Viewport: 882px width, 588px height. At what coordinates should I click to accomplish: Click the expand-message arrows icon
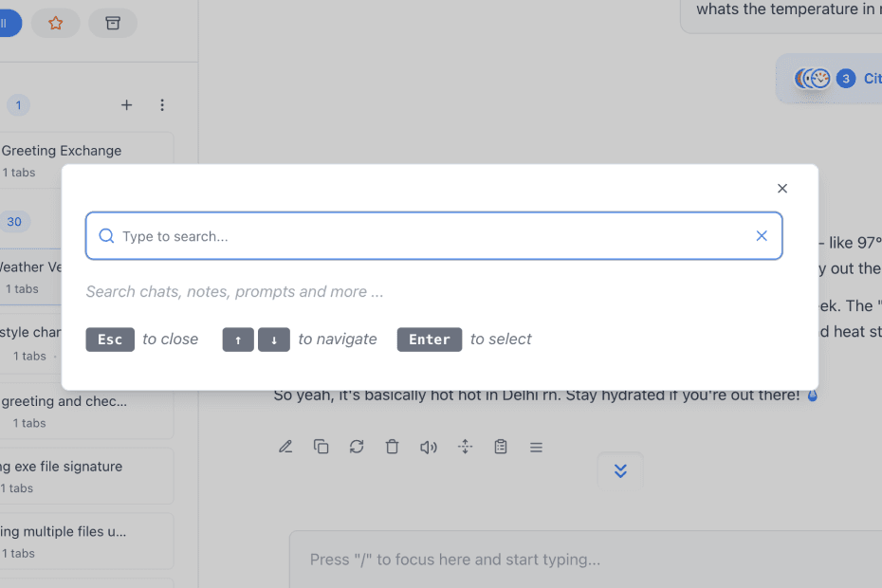(x=465, y=446)
